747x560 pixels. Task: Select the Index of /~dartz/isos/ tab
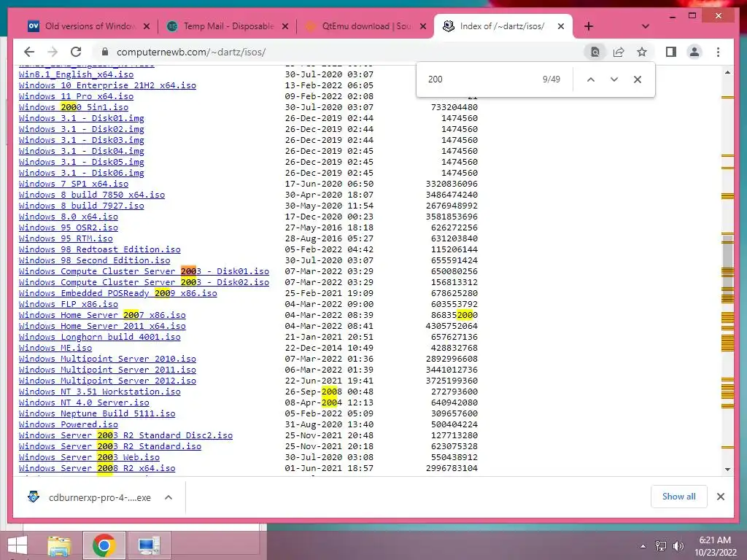point(502,26)
